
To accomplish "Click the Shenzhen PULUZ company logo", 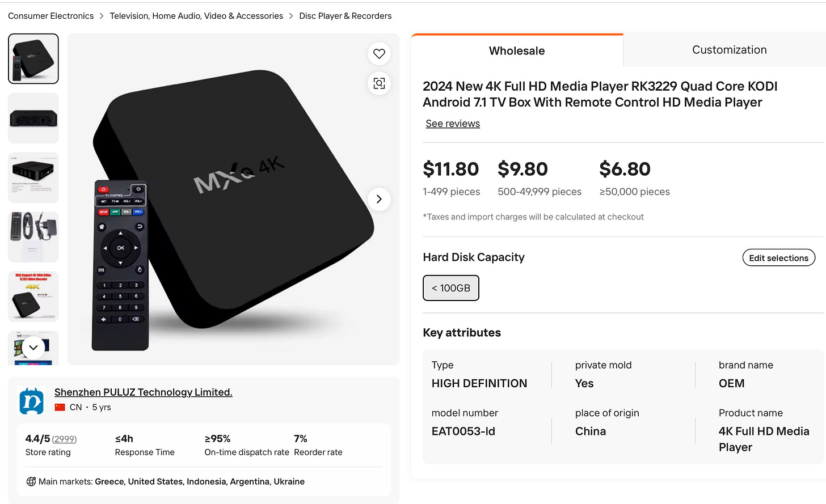I will [32, 400].
